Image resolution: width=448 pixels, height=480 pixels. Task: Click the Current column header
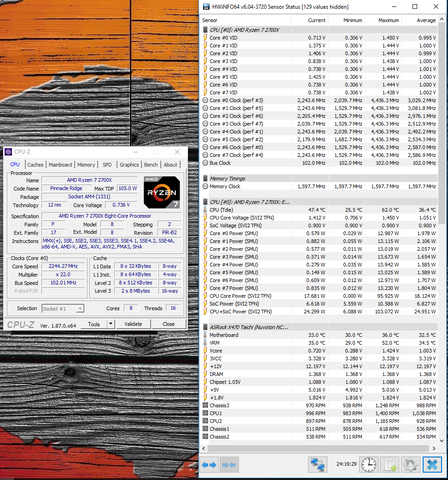[x=310, y=20]
